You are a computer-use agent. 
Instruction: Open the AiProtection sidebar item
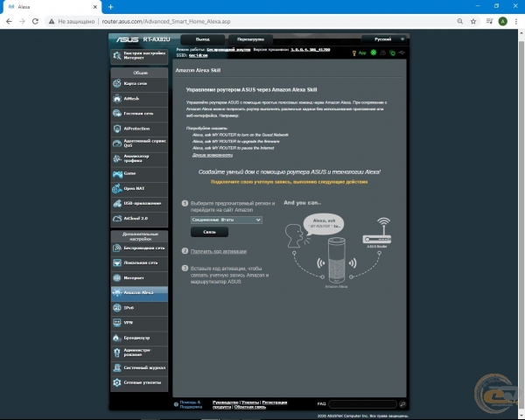139,129
